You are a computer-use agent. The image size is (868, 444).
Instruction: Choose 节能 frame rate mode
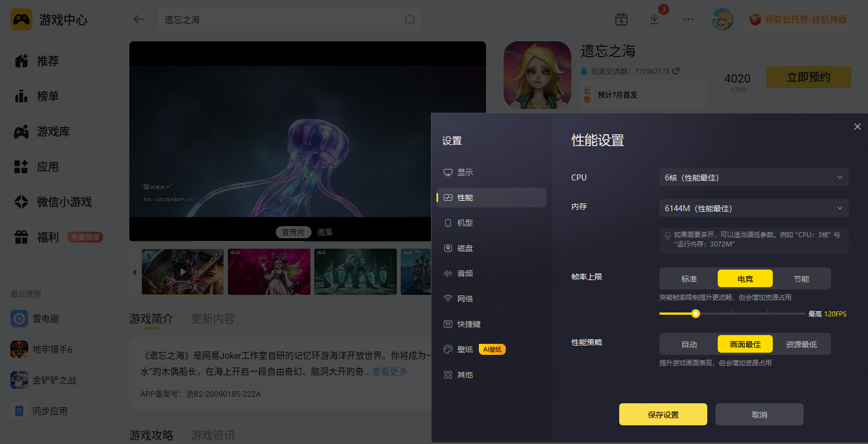click(801, 279)
